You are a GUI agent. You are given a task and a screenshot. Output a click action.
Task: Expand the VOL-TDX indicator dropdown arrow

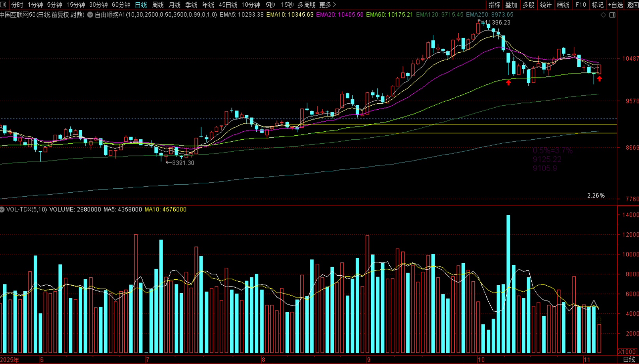2,209
